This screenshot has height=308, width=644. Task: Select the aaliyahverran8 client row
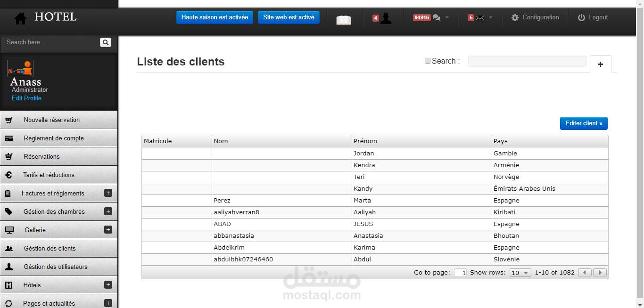[x=375, y=212]
